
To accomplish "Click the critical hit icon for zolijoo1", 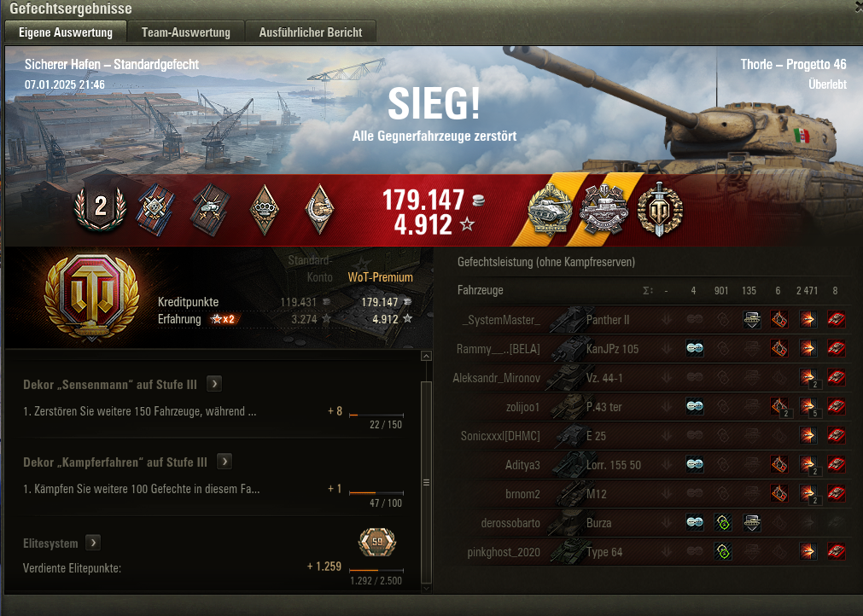I will point(778,406).
